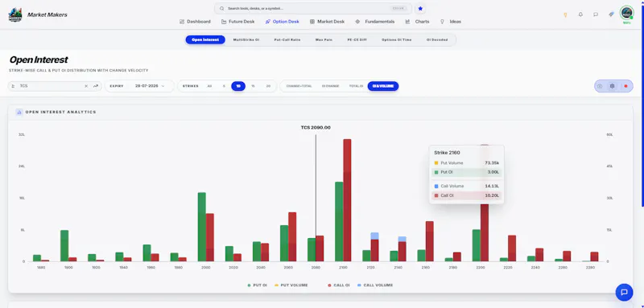Click the camera screenshot icon

600,86
